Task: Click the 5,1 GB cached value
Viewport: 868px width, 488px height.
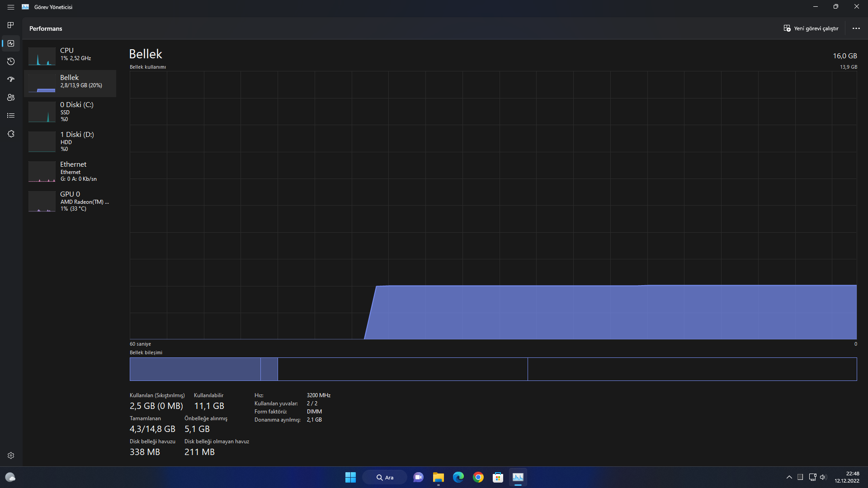Action: [197, 429]
